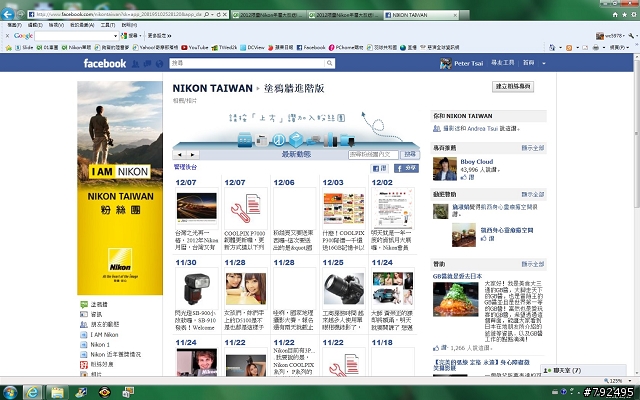
Task: Click the browser forward arrow button
Action: click(x=20, y=14)
